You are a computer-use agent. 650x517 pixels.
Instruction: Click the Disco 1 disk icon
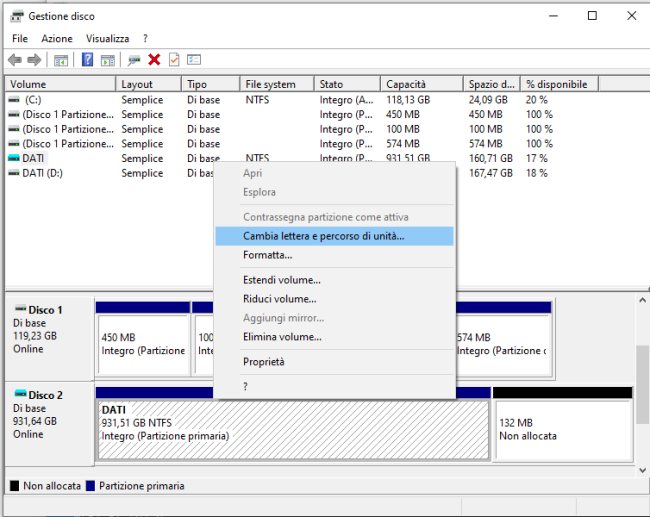(20, 308)
